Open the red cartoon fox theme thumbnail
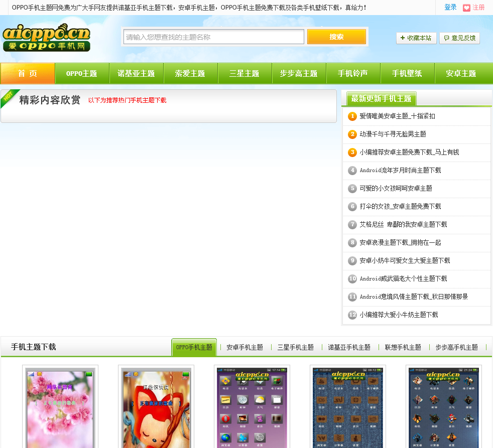Viewport: 493px width, 448px height. 156,408
